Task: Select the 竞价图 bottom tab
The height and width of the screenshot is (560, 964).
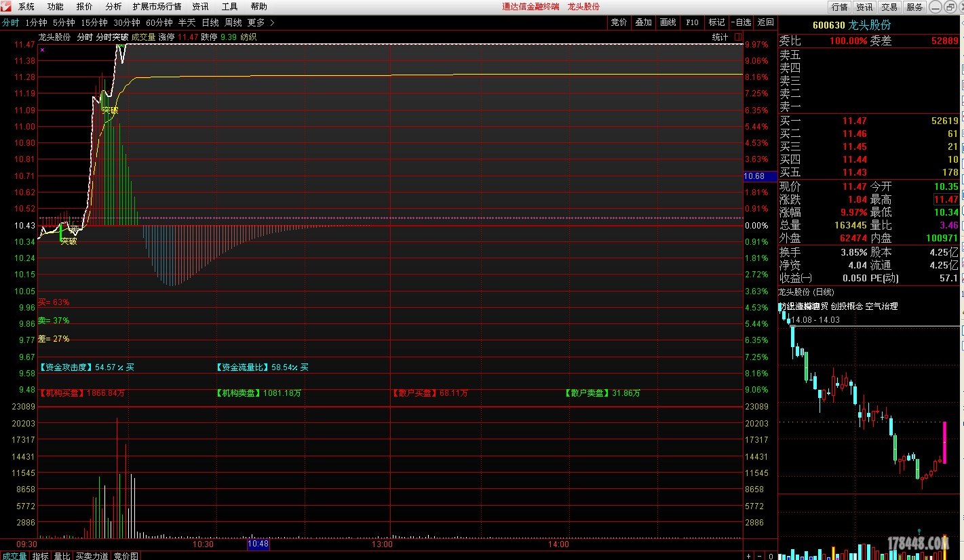Action: coord(126,556)
